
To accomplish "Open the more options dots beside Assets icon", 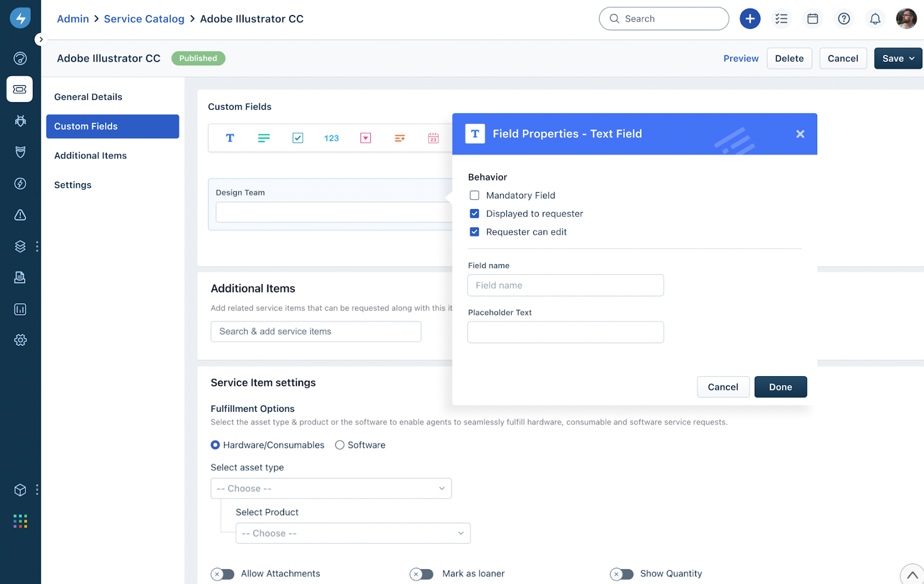I will (38, 246).
